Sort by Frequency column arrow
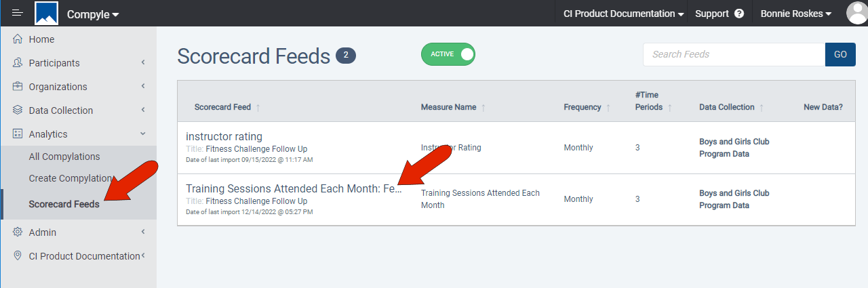Image resolution: width=868 pixels, height=288 pixels. tap(608, 108)
